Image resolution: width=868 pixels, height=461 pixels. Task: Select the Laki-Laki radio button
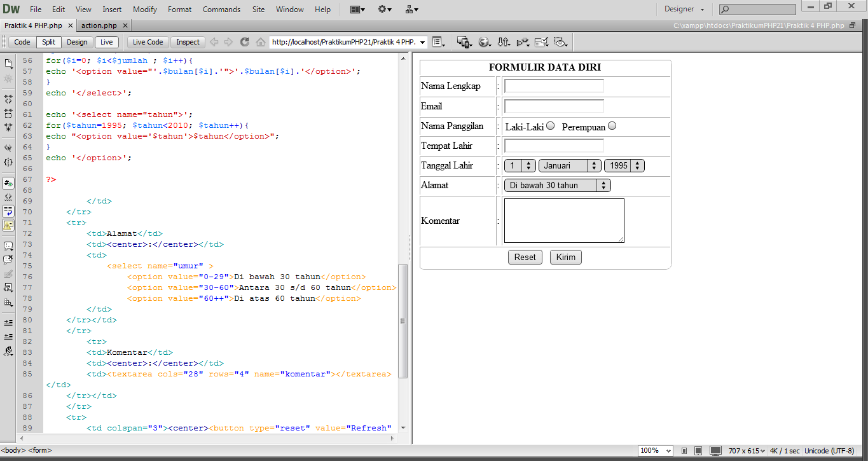click(x=551, y=126)
